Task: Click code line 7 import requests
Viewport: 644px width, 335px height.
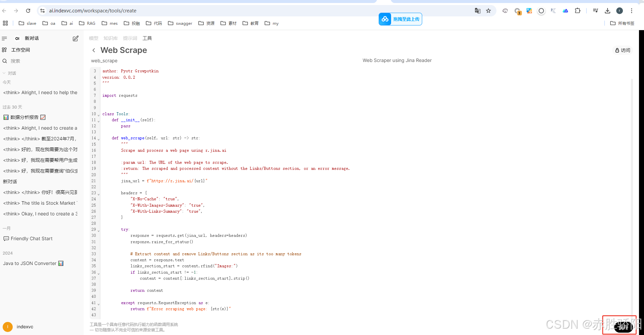Action: click(120, 95)
